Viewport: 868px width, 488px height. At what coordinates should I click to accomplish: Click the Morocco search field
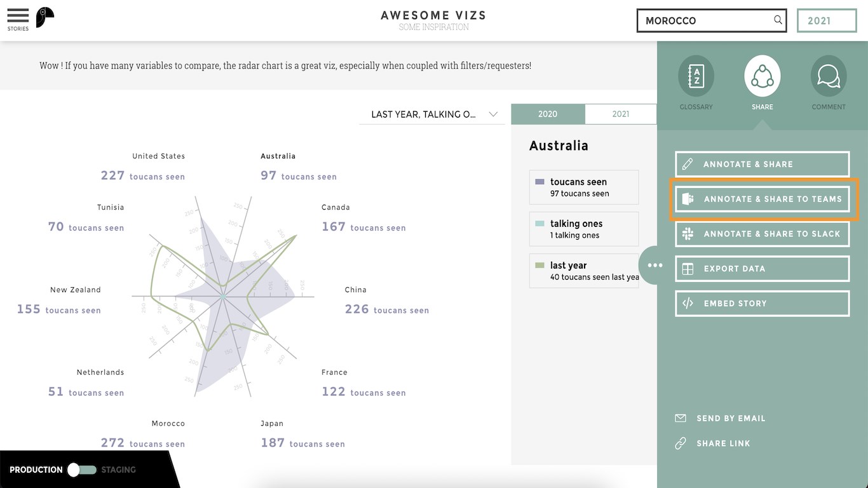705,20
